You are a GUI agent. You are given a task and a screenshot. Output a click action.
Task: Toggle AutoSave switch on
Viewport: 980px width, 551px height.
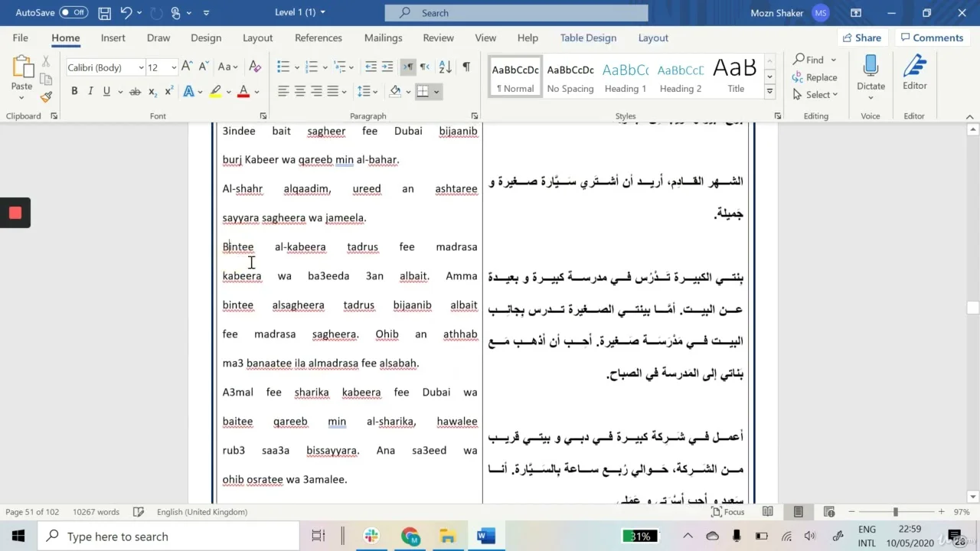(73, 13)
